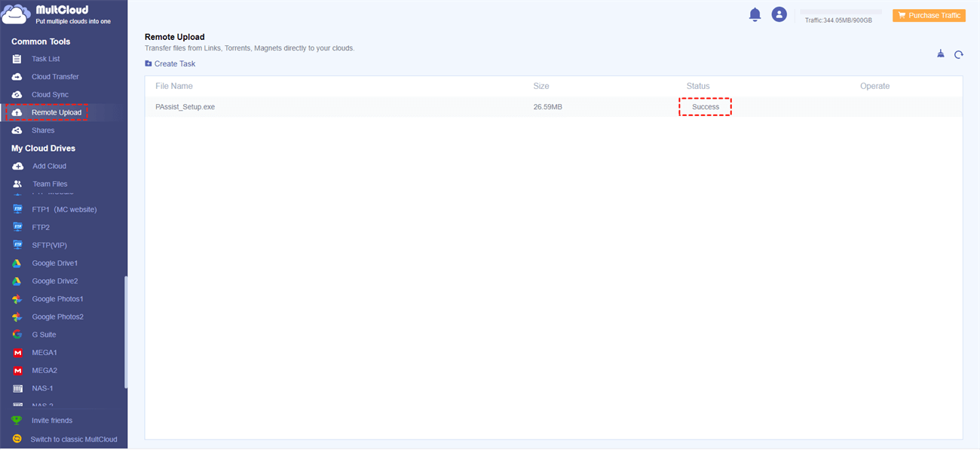
Task: Open the account profile menu
Action: (779, 14)
